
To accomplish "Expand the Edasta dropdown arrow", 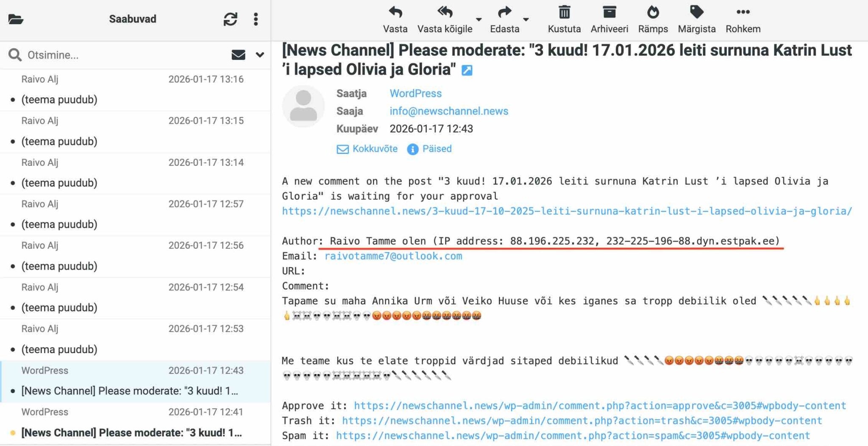I will tap(526, 20).
